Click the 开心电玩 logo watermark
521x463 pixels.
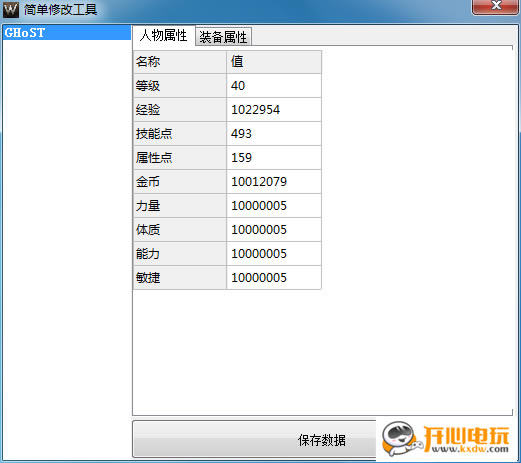(446, 439)
